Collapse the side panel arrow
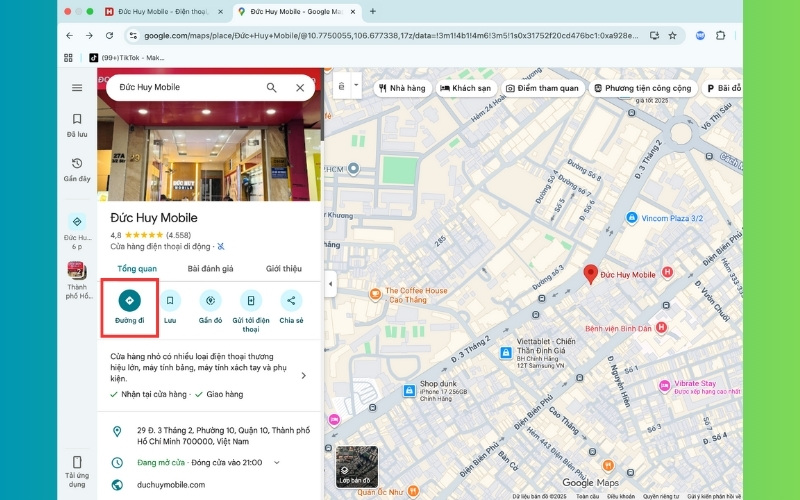Screen dimensions: 800x500 331,284
